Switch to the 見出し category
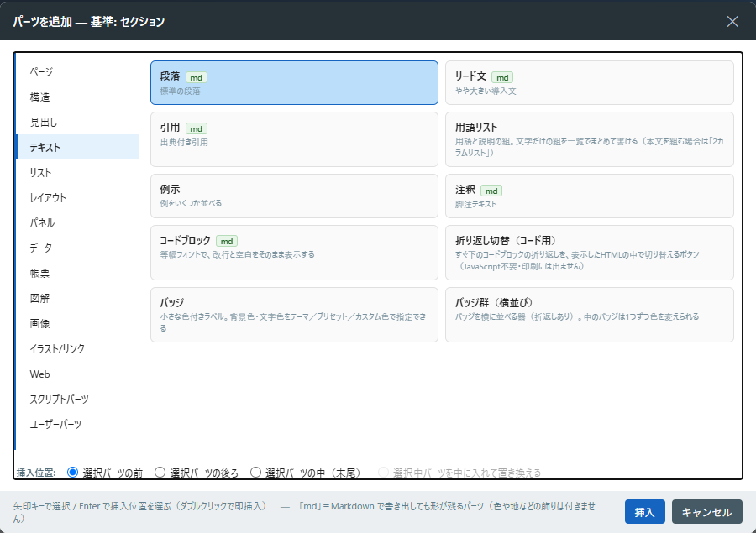The height and width of the screenshot is (533, 756). 77,122
